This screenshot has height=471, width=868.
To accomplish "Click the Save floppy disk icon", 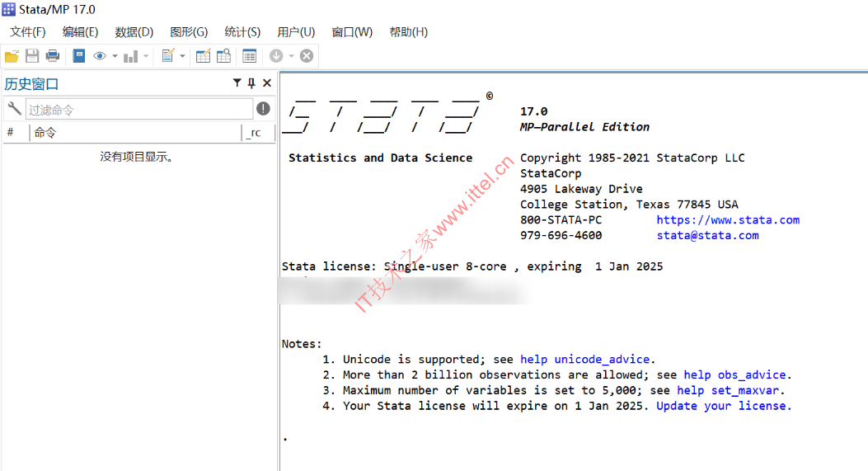I will [x=32, y=56].
